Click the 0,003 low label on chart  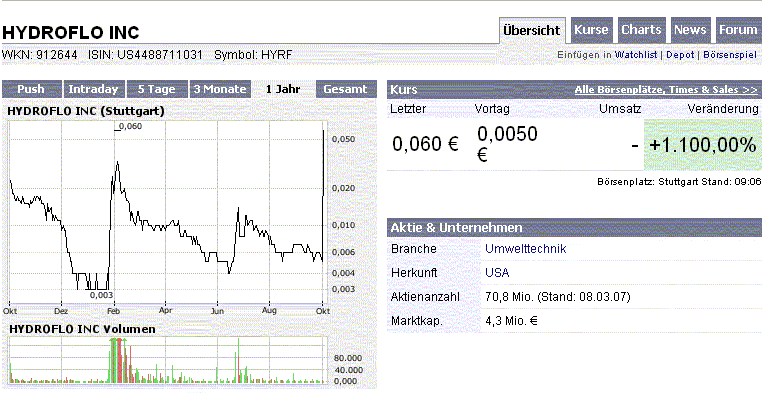101,295
